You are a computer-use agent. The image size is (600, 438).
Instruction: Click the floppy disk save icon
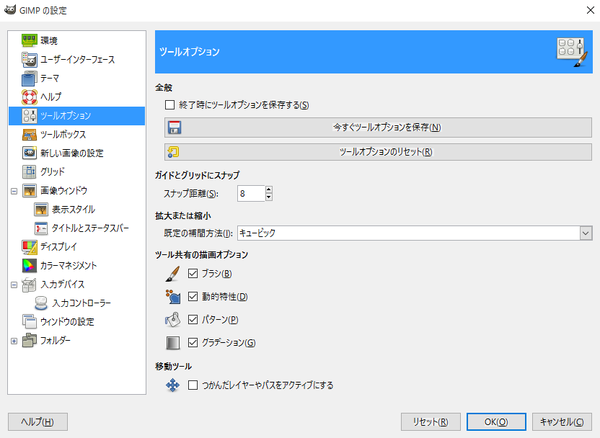pyautogui.click(x=174, y=127)
